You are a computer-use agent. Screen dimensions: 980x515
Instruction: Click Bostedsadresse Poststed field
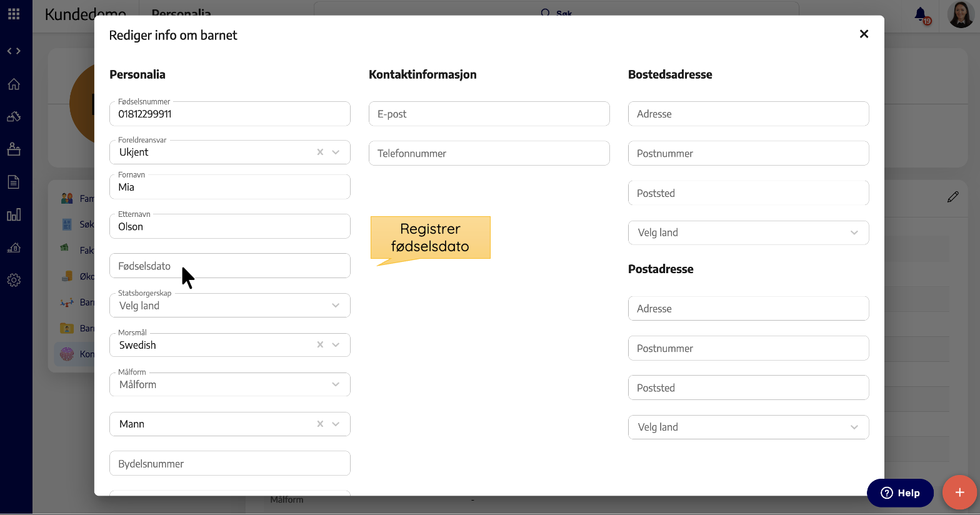coord(748,193)
